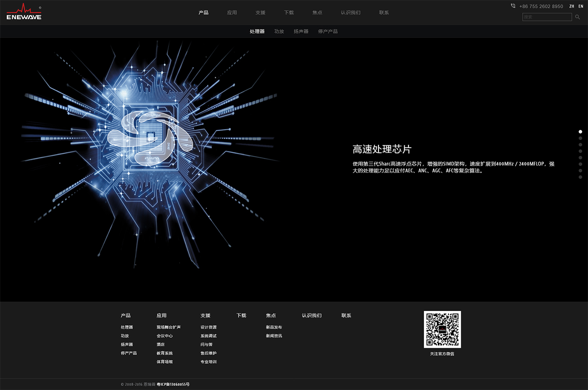
Task: Open footer link 专业培训
Action: tap(208, 362)
